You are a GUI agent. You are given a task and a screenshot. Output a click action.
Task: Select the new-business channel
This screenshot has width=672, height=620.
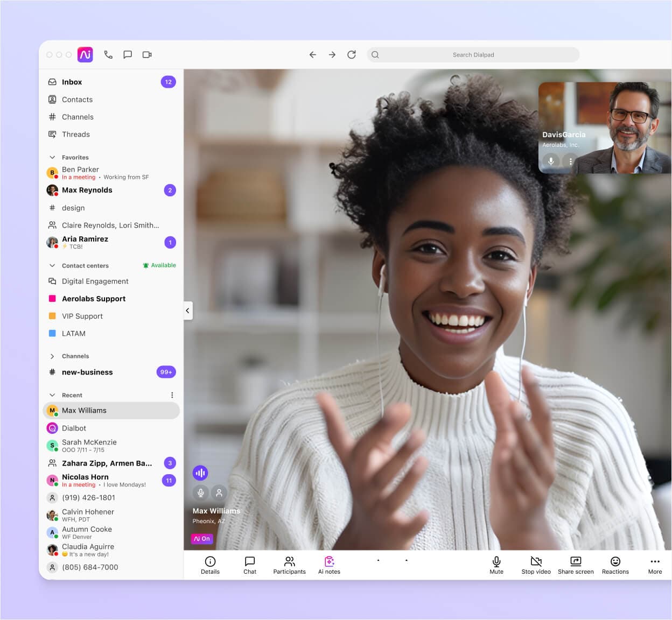[87, 372]
